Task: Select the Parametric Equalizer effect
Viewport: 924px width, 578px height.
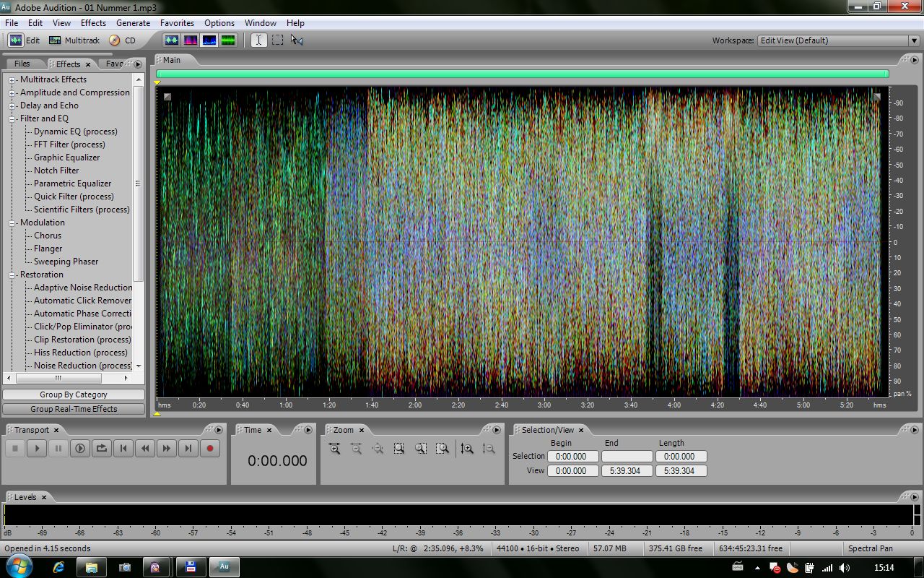Action: click(73, 184)
